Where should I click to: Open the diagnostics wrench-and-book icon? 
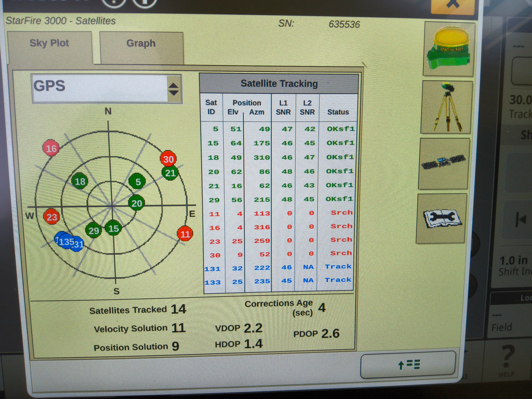coord(441,219)
